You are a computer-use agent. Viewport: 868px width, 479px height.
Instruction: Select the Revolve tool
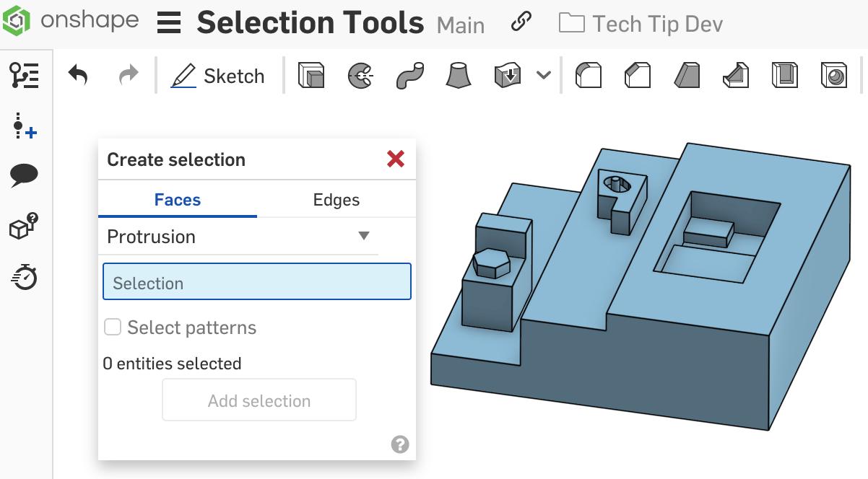click(360, 74)
